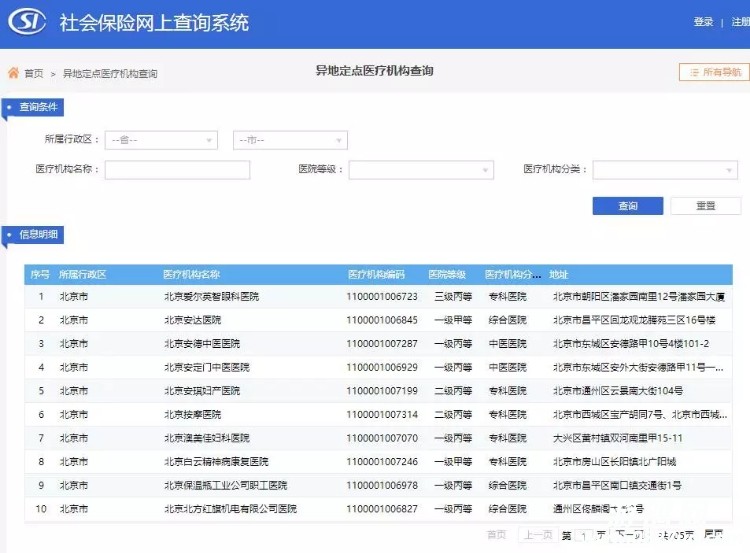
Task: Click the 医疗机构名称 text field
Action: pos(176,170)
